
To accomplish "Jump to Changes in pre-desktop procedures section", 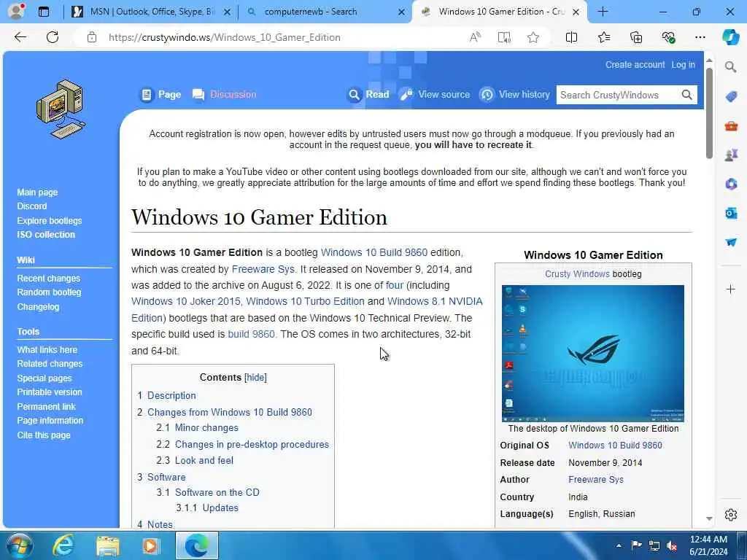I will click(x=252, y=445).
